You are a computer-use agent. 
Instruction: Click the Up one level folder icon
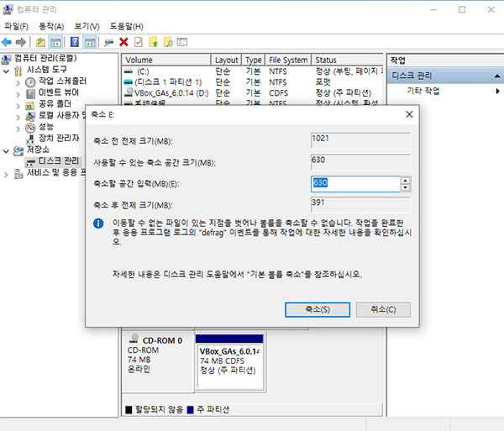click(x=40, y=42)
